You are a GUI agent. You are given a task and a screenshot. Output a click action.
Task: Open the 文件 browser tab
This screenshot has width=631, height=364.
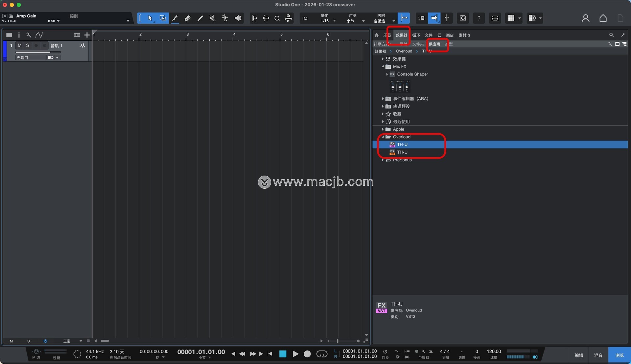(428, 35)
